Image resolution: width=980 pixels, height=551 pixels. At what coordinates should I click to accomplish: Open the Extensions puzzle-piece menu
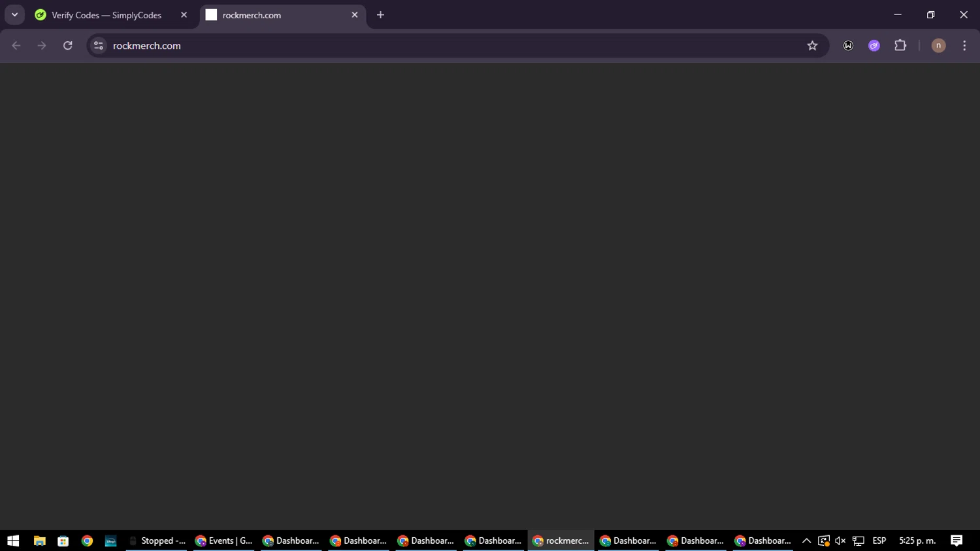coord(900,46)
